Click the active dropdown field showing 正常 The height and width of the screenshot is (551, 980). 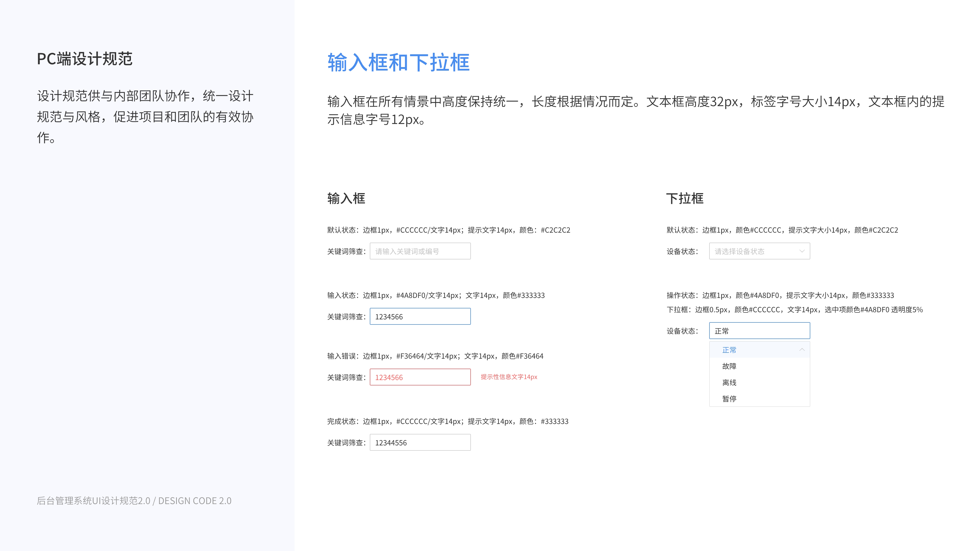point(759,330)
